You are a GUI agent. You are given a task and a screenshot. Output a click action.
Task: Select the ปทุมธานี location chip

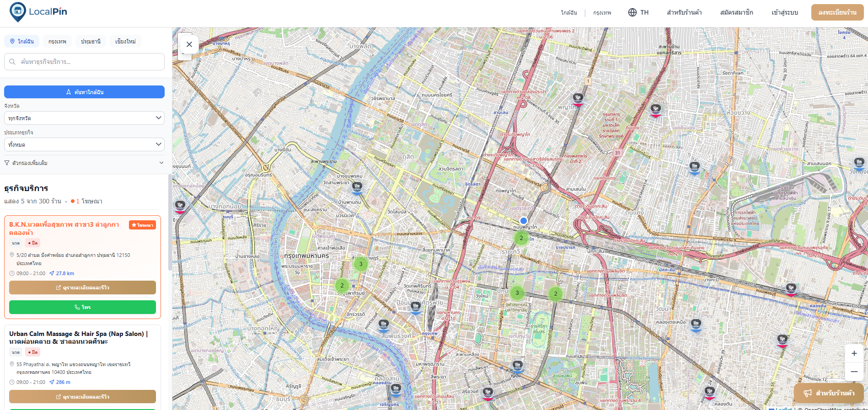91,41
